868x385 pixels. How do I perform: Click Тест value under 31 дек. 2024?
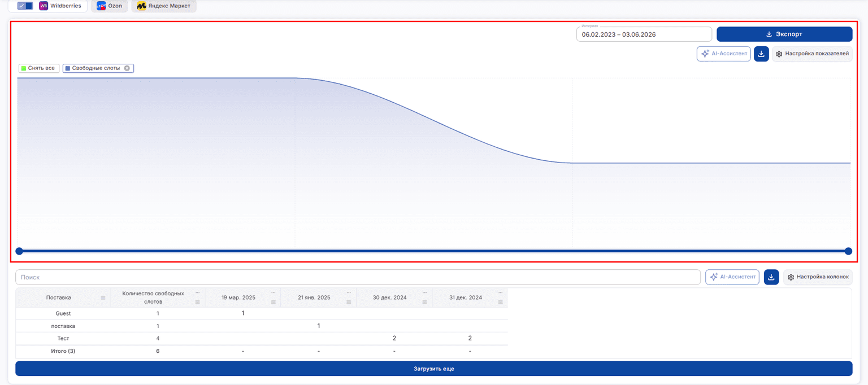[x=470, y=338]
